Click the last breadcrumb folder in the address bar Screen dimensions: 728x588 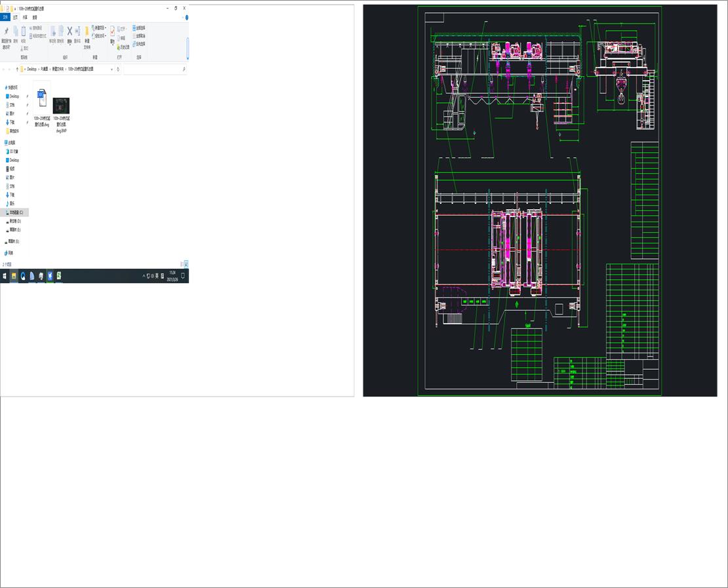[81, 69]
